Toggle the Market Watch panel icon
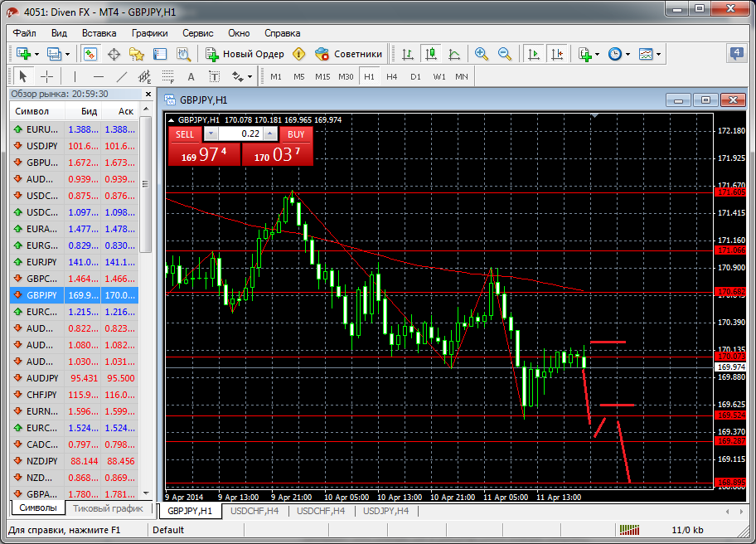Viewport: 756px width, 544px height. pos(90,54)
